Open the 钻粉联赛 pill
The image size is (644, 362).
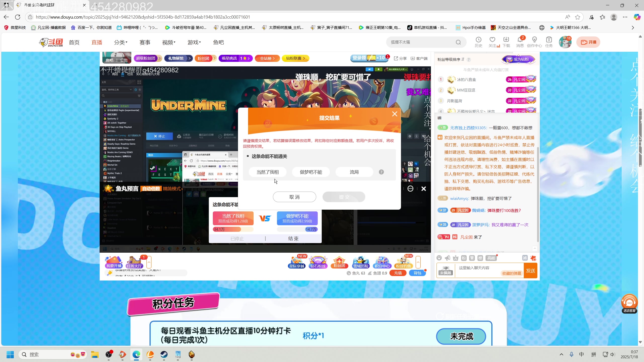point(295,58)
